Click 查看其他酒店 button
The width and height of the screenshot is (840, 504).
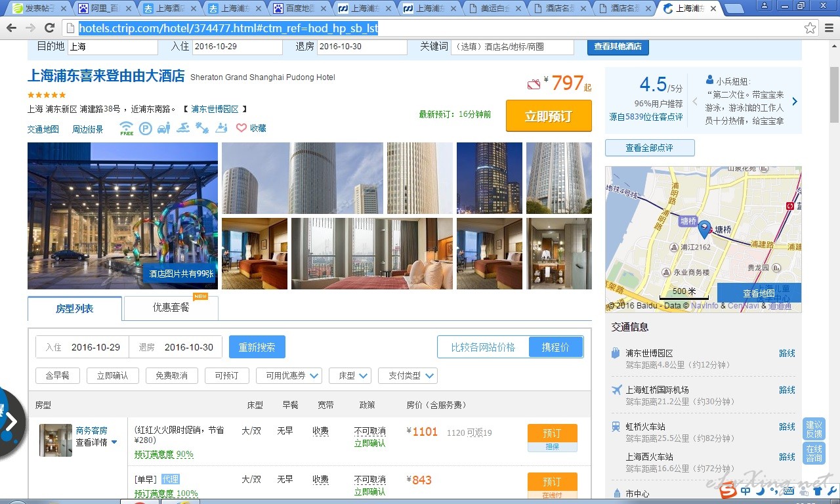coord(618,47)
